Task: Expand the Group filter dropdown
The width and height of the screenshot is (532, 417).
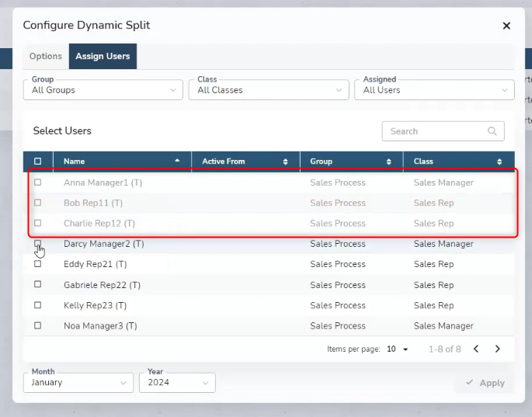Action: pyautogui.click(x=103, y=90)
